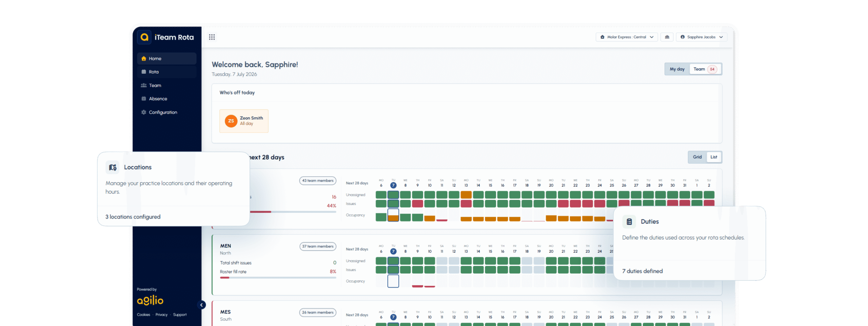Switch the view to Grid
The width and height of the screenshot is (868, 326).
tap(697, 157)
